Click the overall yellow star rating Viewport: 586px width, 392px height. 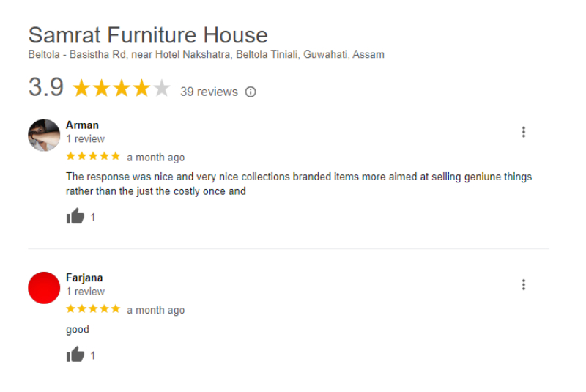[x=122, y=89]
